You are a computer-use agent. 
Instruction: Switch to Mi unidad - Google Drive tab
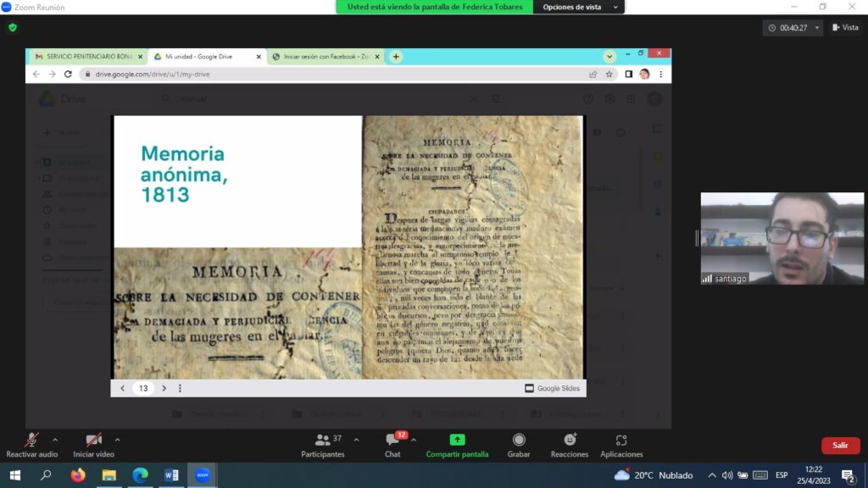205,57
